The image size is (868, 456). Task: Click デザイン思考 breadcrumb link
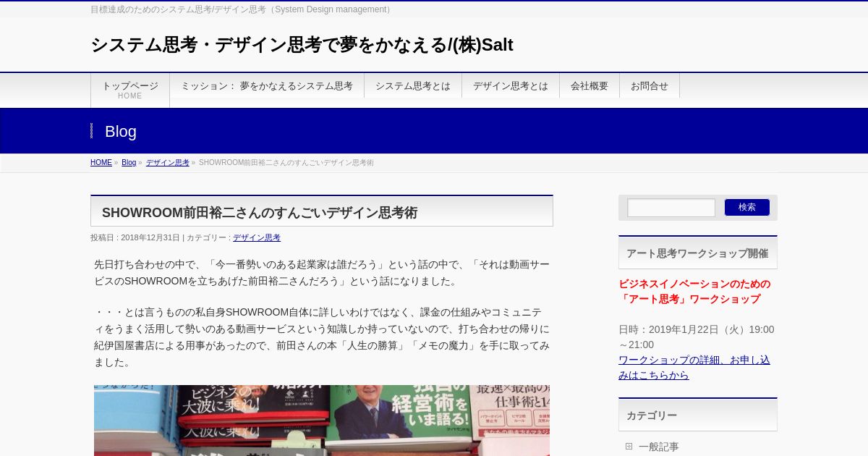click(x=168, y=163)
